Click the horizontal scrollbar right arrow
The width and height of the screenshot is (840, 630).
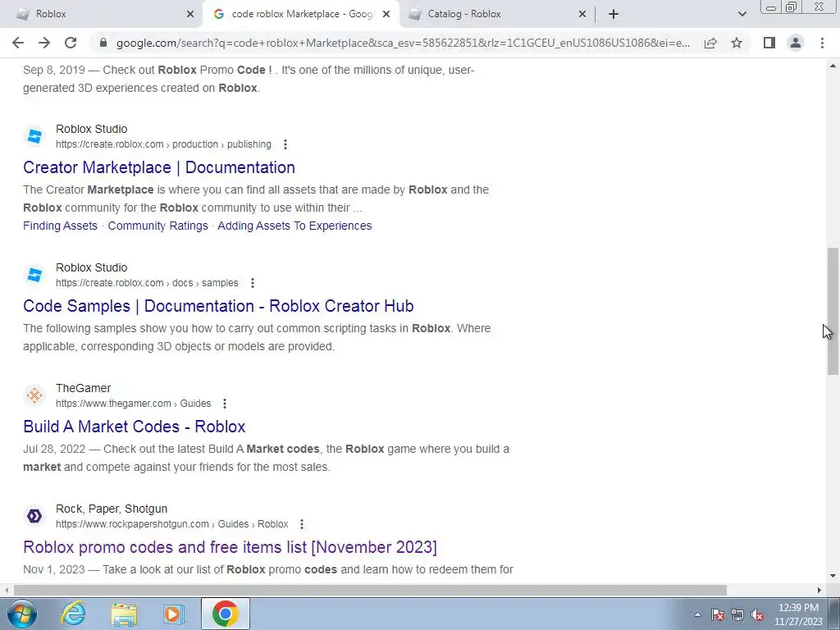pos(819,590)
